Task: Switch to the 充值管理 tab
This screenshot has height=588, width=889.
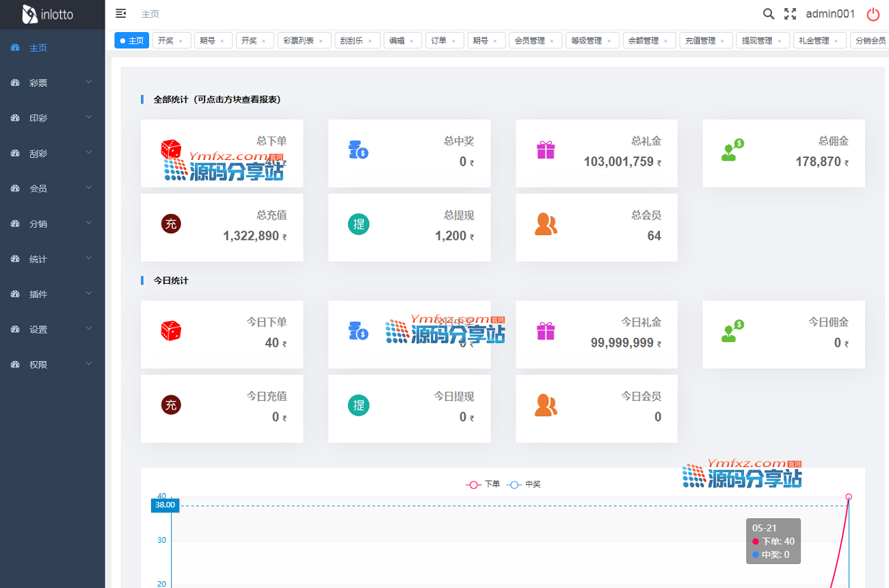Action: 700,40
